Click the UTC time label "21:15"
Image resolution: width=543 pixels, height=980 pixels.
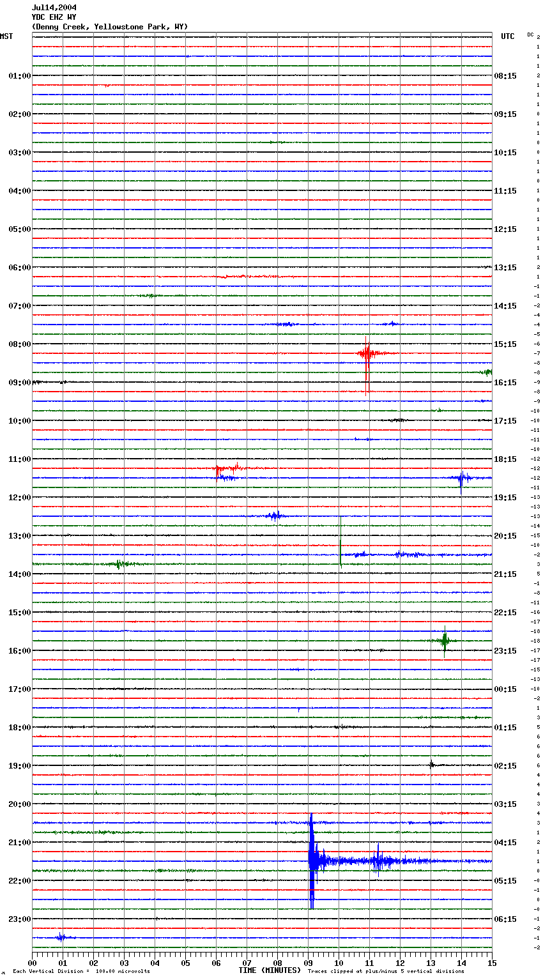pos(505,574)
